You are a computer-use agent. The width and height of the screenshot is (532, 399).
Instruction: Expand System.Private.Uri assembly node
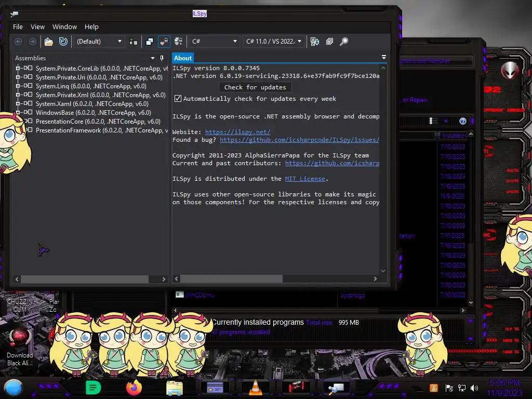point(18,77)
